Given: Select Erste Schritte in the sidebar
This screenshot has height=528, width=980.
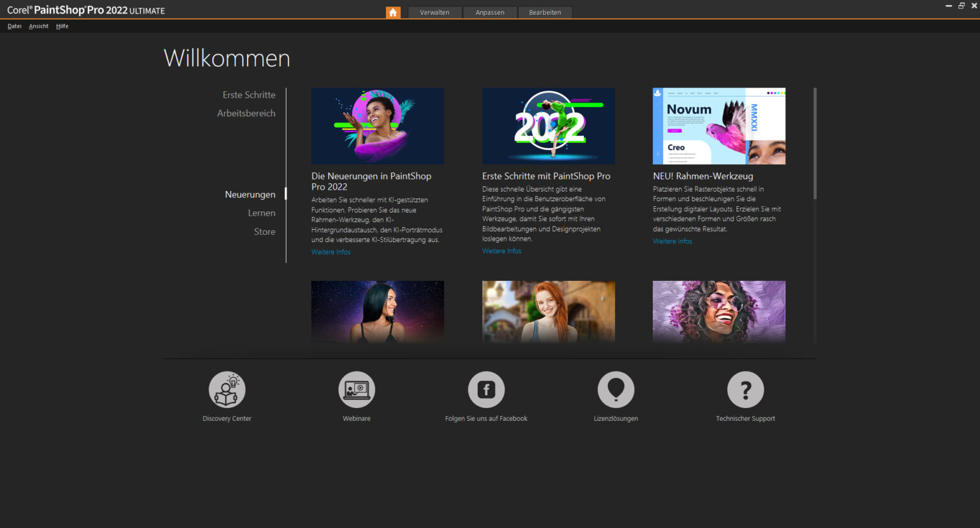Looking at the screenshot, I should coord(249,95).
